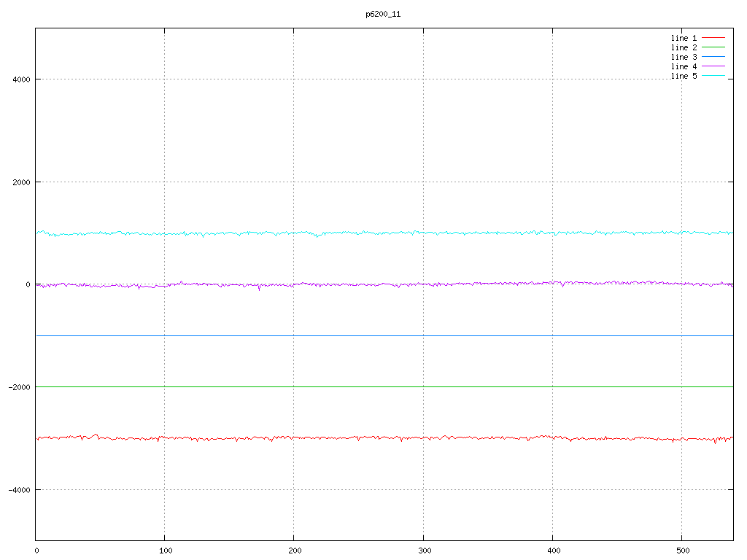Screen dimensions: 747x560
Task: Click the purple legend sample for line 4
Action: pyautogui.click(x=713, y=66)
